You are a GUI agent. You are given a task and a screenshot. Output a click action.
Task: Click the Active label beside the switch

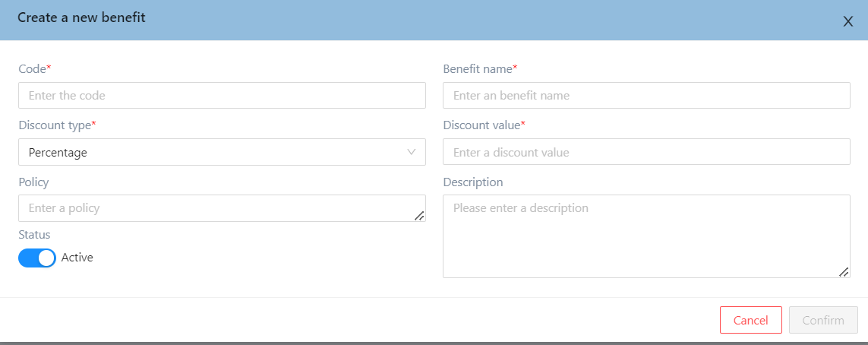[x=77, y=258]
